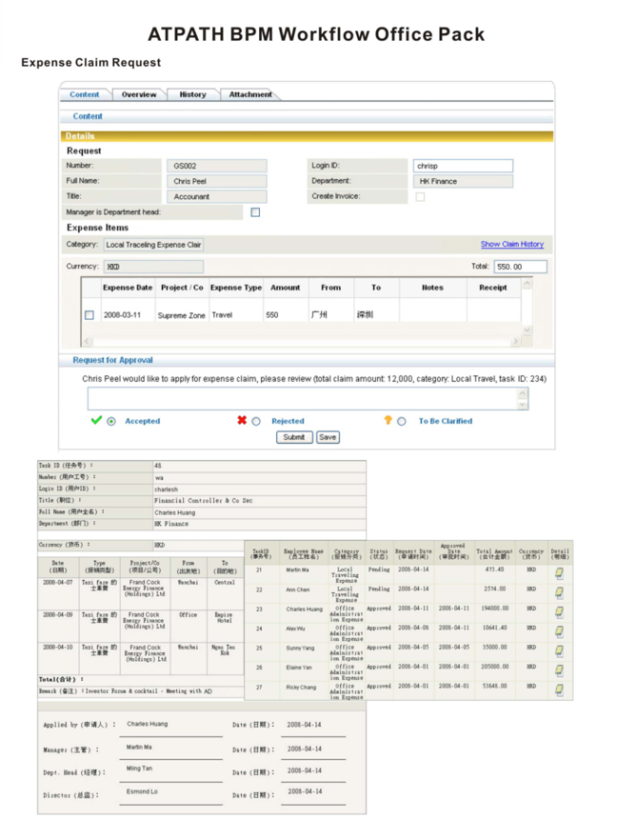Click the orange To Be Clarified icon
The width and height of the screenshot is (617, 840).
click(x=388, y=420)
